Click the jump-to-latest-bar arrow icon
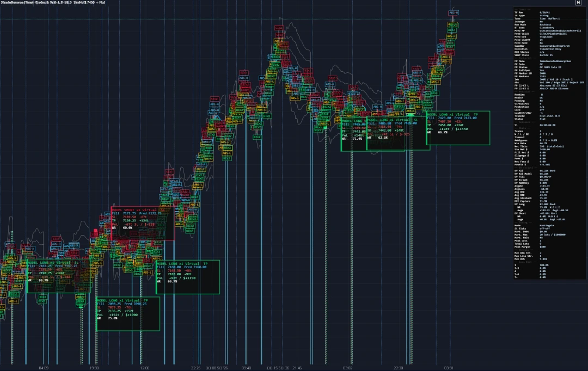588x371 pixels. point(578,3)
